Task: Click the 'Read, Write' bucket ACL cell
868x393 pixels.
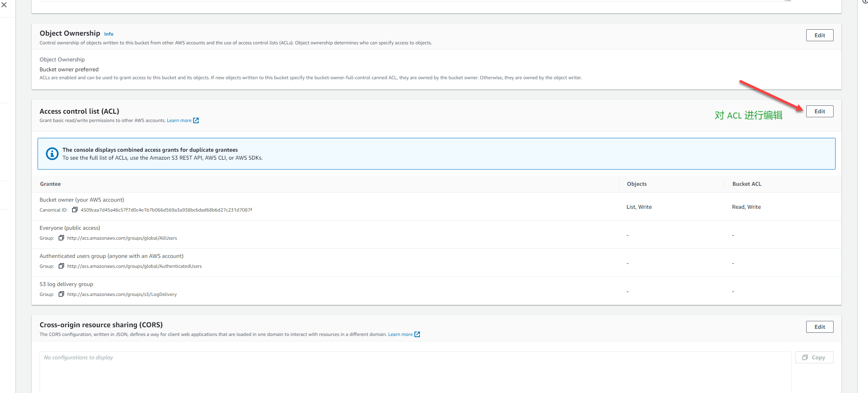Action: pyautogui.click(x=746, y=207)
